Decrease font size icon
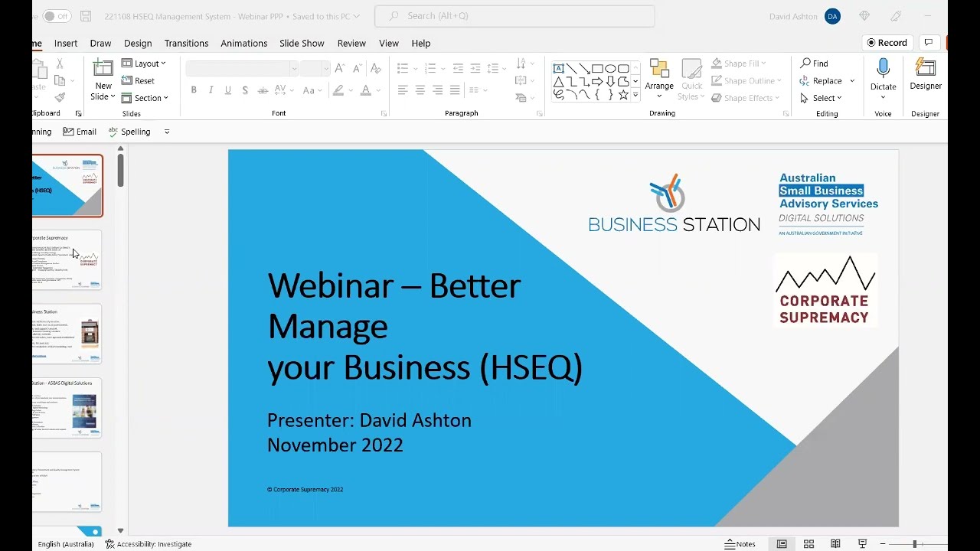 point(357,68)
